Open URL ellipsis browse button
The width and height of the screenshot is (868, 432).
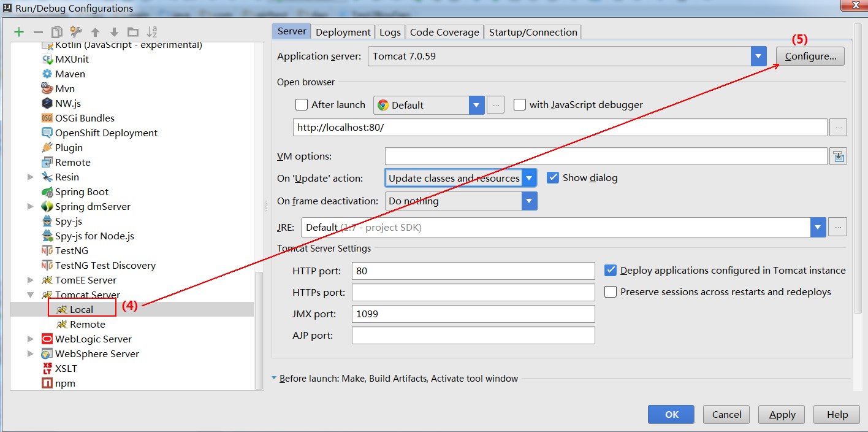click(838, 128)
